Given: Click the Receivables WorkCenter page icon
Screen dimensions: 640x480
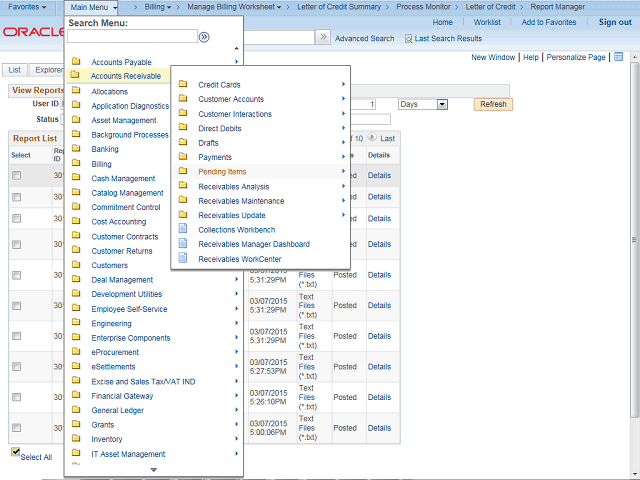Looking at the screenshot, I should click(182, 259).
